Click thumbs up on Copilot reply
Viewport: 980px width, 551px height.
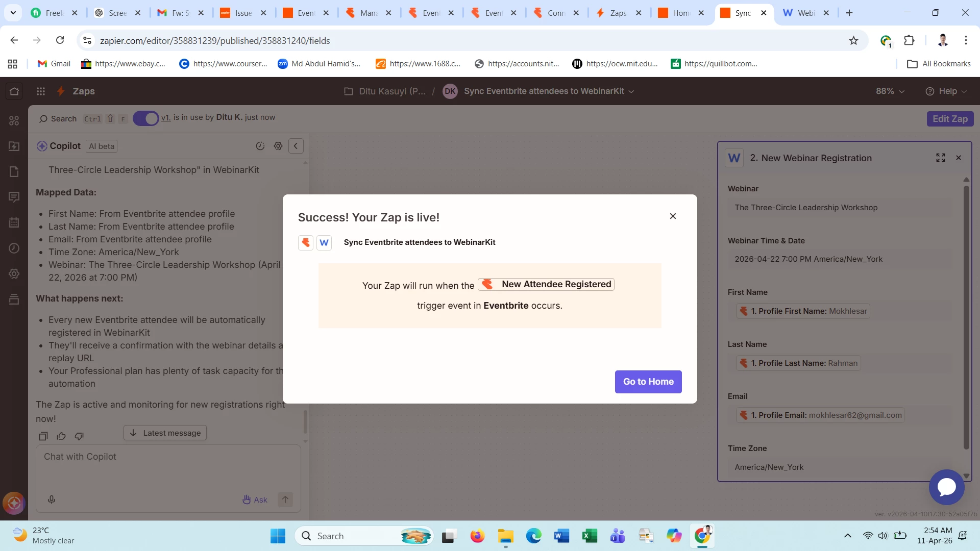pos(61,436)
